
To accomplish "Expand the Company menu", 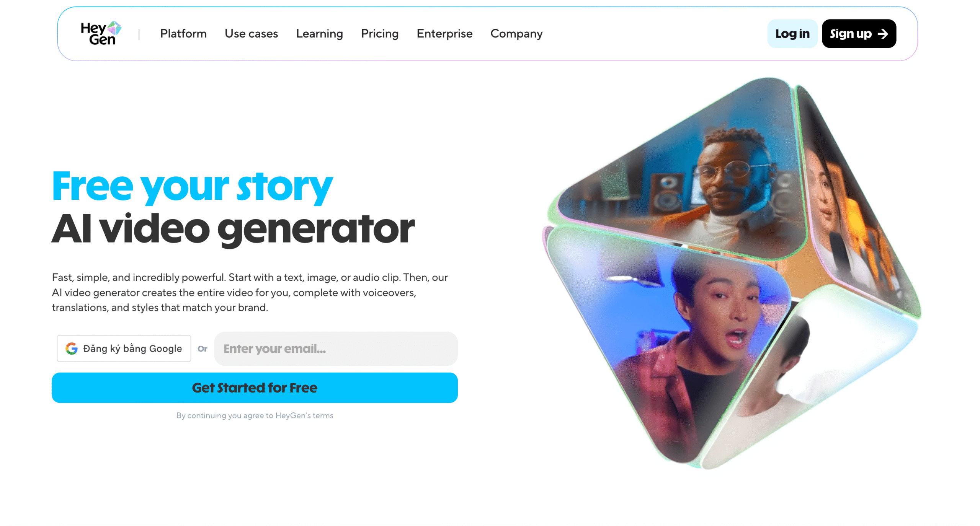I will point(516,34).
